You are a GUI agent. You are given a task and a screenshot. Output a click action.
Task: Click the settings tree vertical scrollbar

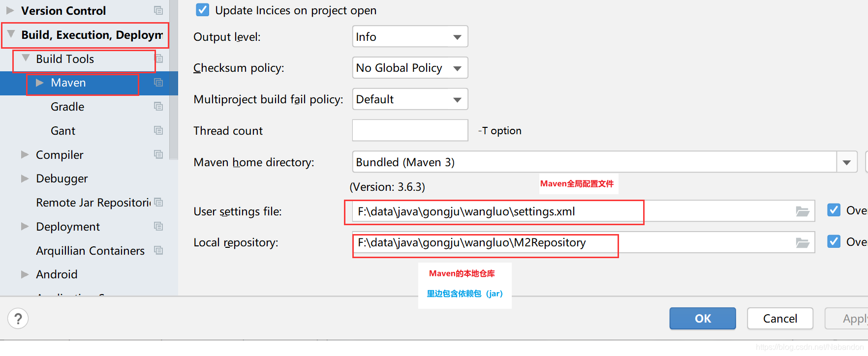coord(174,79)
